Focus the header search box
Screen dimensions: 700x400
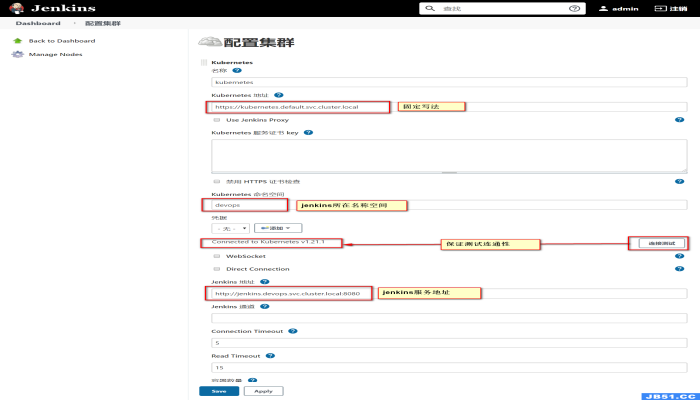pos(502,8)
